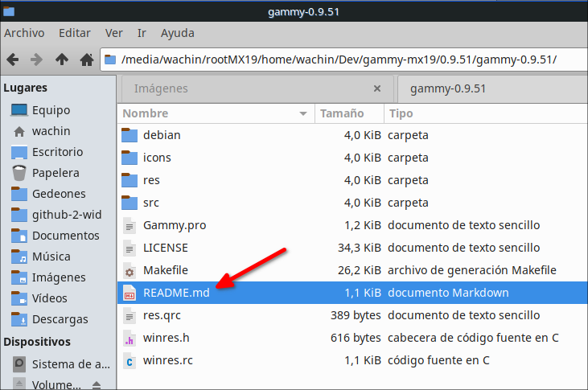Open Vídeos in the sidebar
Viewport: 588px width, 390px height.
(58, 298)
